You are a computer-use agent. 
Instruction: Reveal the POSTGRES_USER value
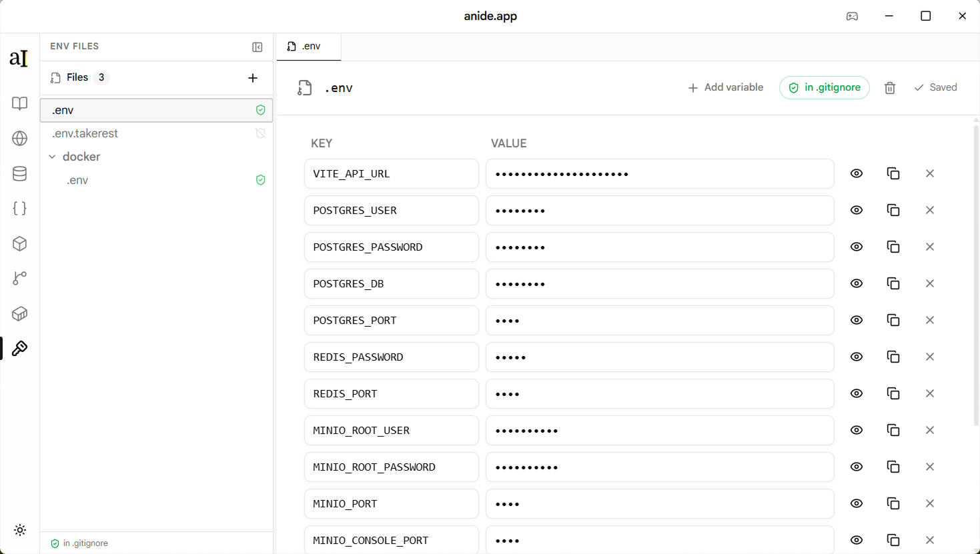point(857,210)
